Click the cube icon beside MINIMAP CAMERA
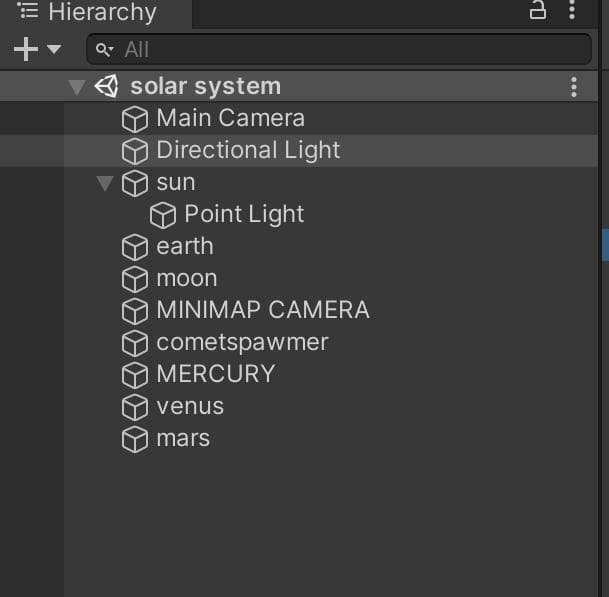The image size is (609, 597). (135, 311)
